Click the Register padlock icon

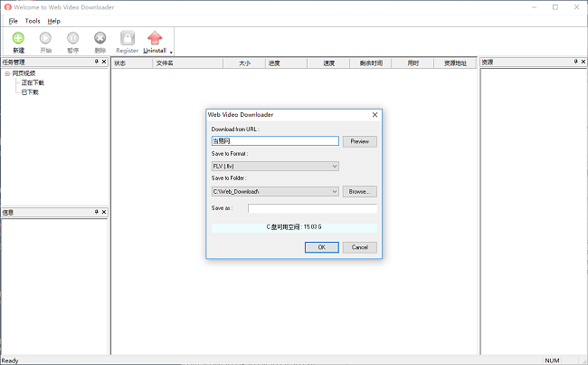pyautogui.click(x=128, y=38)
